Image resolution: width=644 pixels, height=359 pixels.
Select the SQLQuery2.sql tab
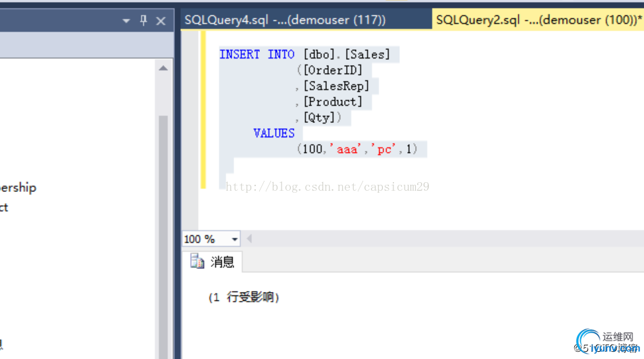539,20
